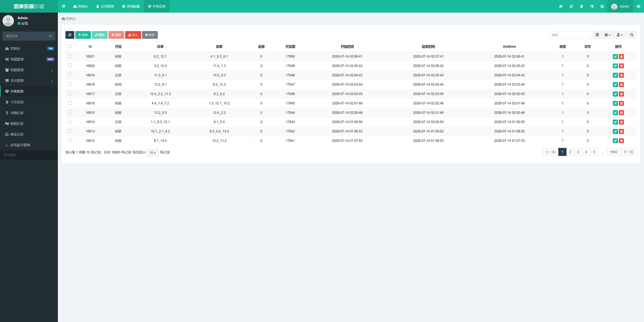Open the export dropdown in table toolbar
Viewport: 644px width, 322px height.
(x=620, y=35)
